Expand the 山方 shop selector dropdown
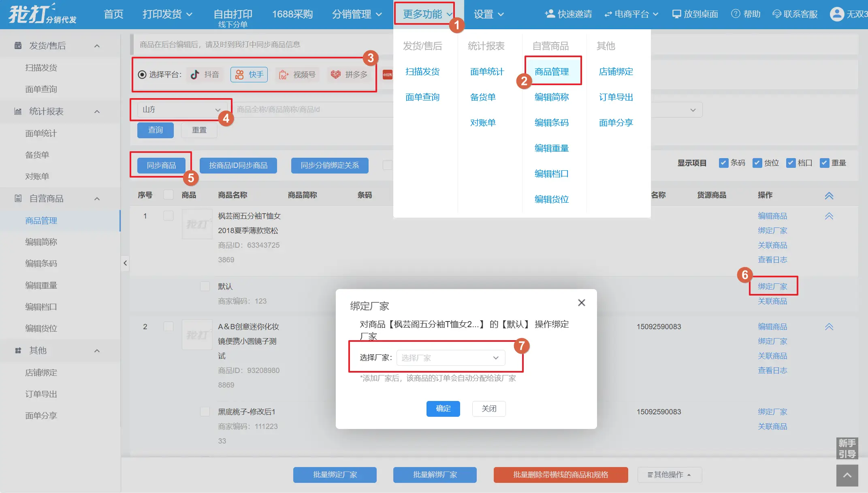The height and width of the screenshot is (493, 868). (181, 109)
